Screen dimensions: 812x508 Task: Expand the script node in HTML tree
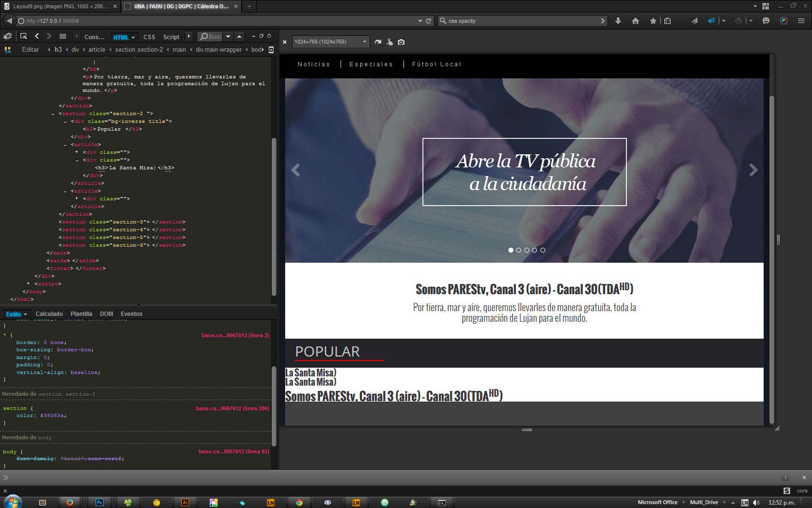click(29, 284)
